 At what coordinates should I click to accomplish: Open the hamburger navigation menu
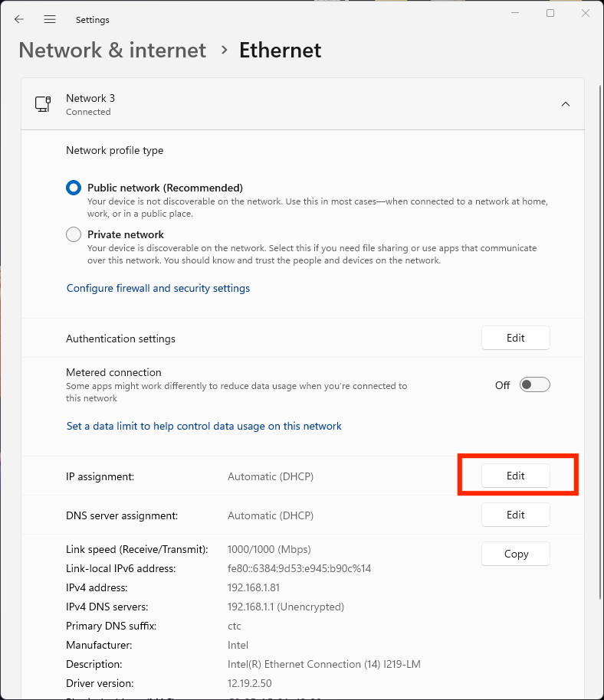coord(50,19)
